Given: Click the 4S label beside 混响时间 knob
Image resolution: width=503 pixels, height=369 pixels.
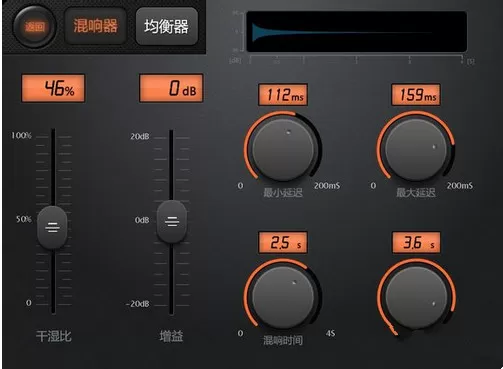Looking at the screenshot, I should (x=331, y=333).
